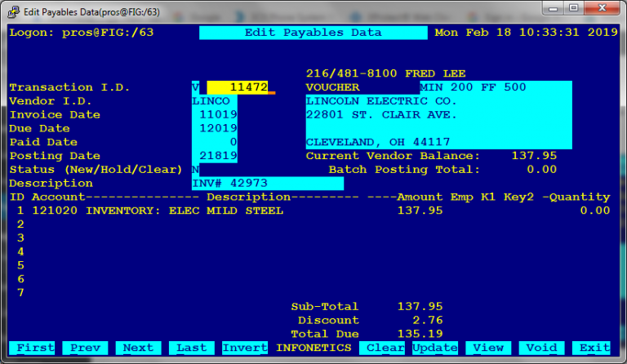Image resolution: width=627 pixels, height=364 pixels.
Task: Open the View button
Action: pos(489,348)
